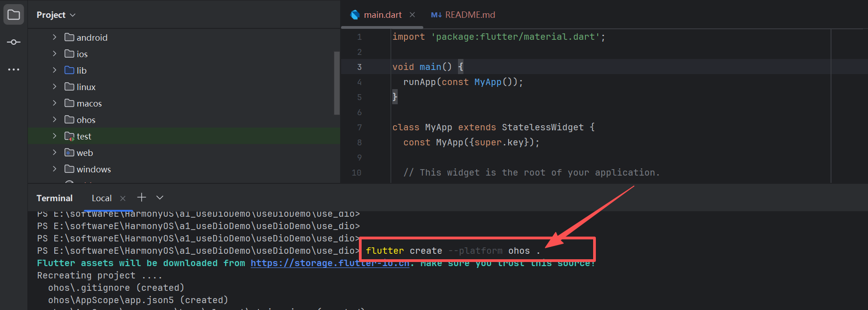Click the Terminal panel title

[54, 198]
